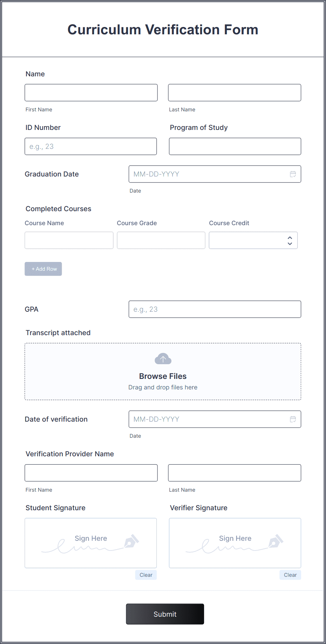
Task: Increment Course Credit with the up arrow
Action: (290, 237)
